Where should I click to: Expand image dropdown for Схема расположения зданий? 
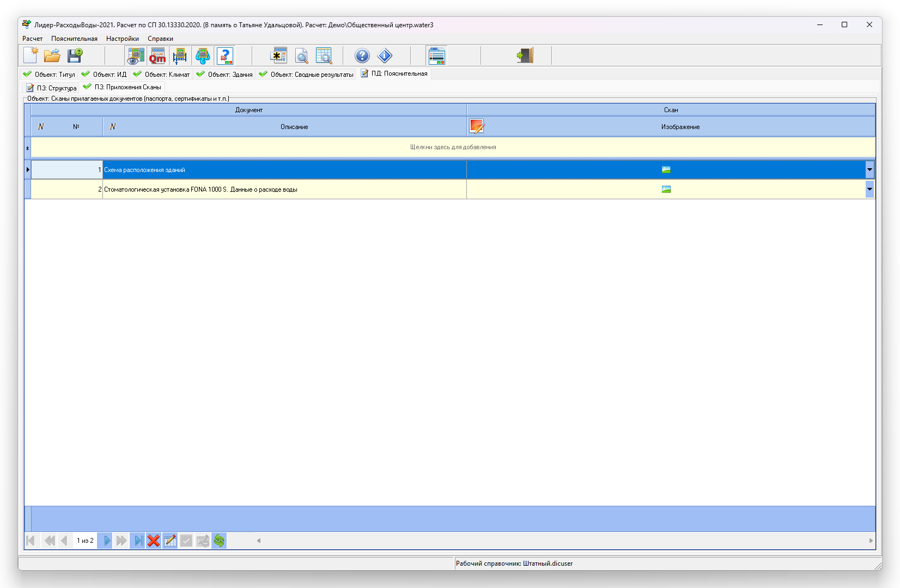coord(869,170)
